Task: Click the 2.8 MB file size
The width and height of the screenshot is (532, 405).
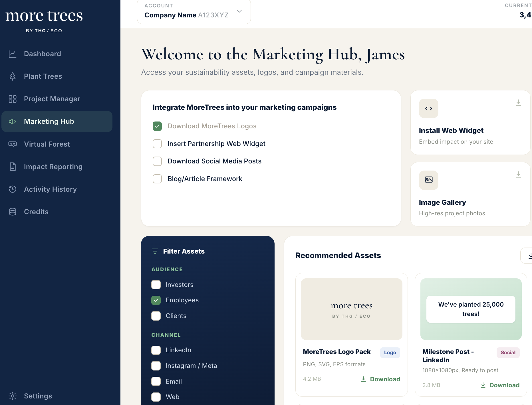Action: click(x=431, y=385)
